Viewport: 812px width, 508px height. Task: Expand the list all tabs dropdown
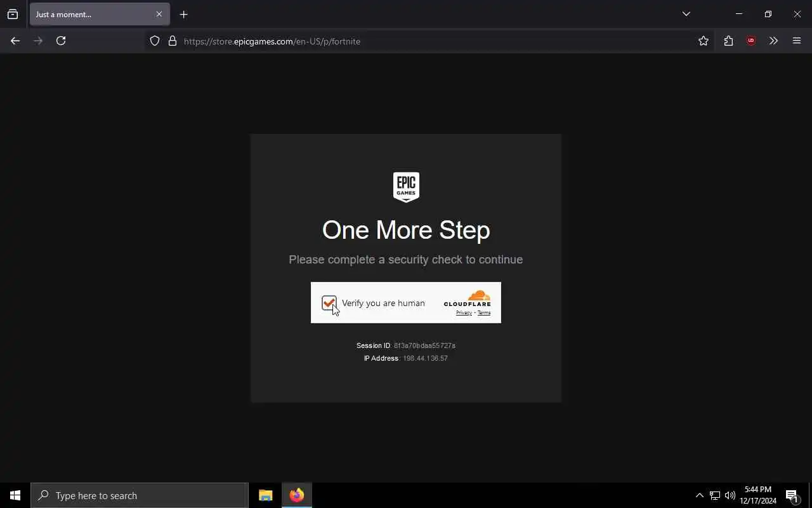click(686, 14)
